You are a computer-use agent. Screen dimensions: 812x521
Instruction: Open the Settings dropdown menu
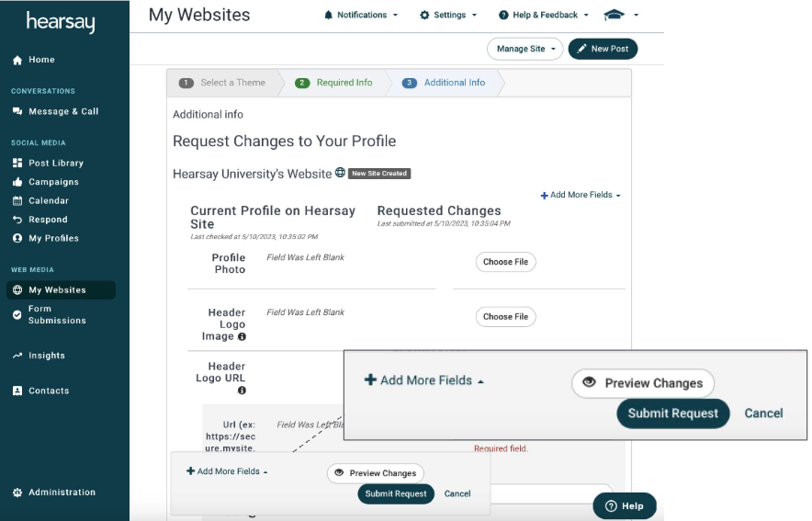coord(448,15)
